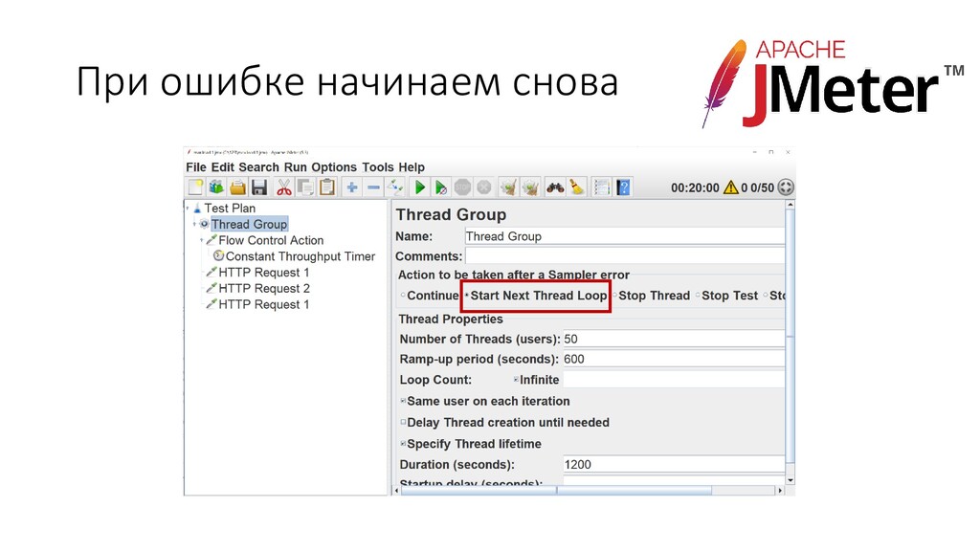Screen dimensions: 980x551
Task: Click the Duration seconds field
Action: [x=674, y=464]
